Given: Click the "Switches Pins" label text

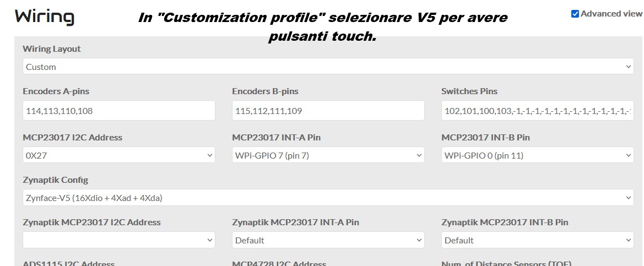Looking at the screenshot, I should pos(469,91).
